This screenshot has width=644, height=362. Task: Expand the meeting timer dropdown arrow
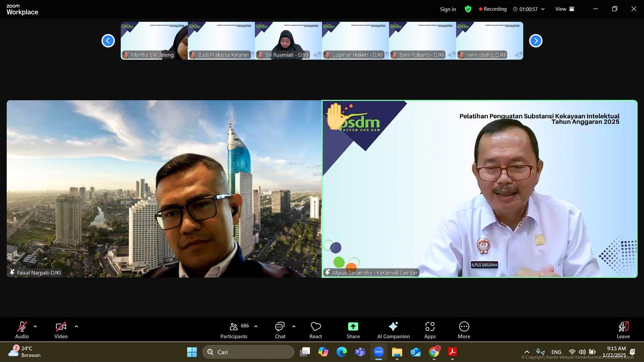pos(543,9)
